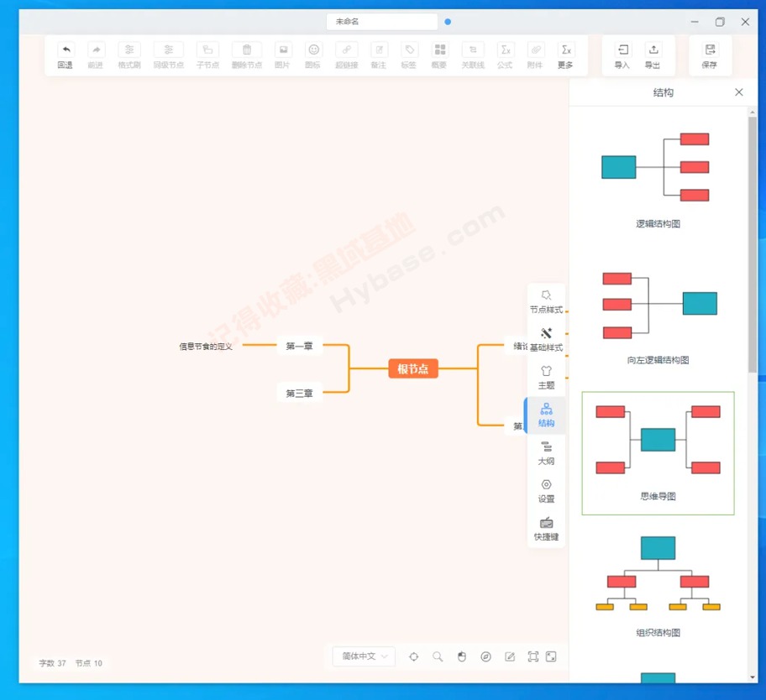Open the 图标 smiley icon picker
The width and height of the screenshot is (766, 700).
pyautogui.click(x=313, y=50)
